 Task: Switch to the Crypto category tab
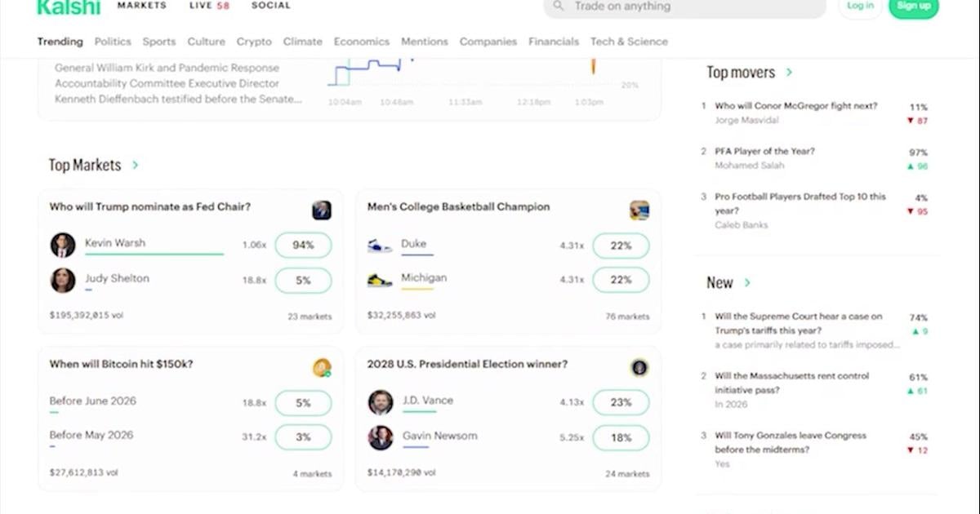pos(254,42)
